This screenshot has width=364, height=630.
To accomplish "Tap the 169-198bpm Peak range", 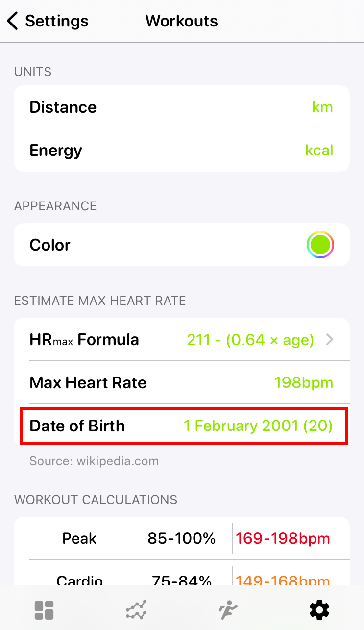I will tap(283, 538).
